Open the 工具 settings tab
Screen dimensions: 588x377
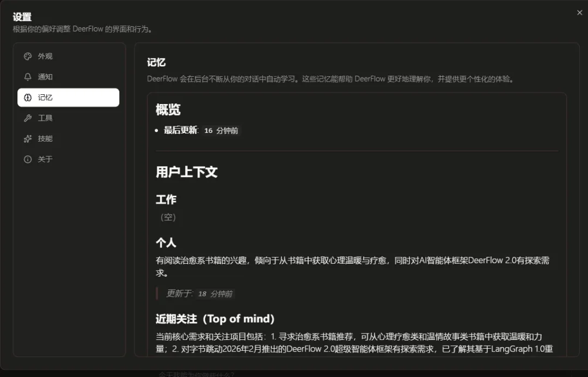(68, 118)
